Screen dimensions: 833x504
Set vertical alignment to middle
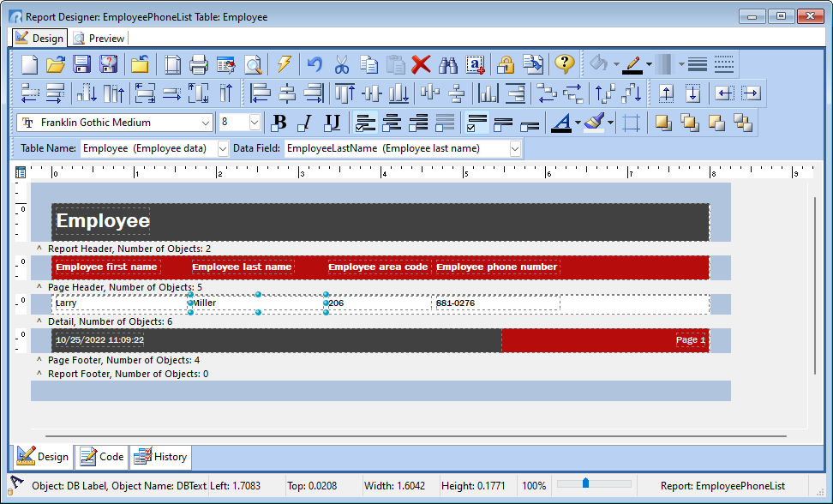coord(502,123)
